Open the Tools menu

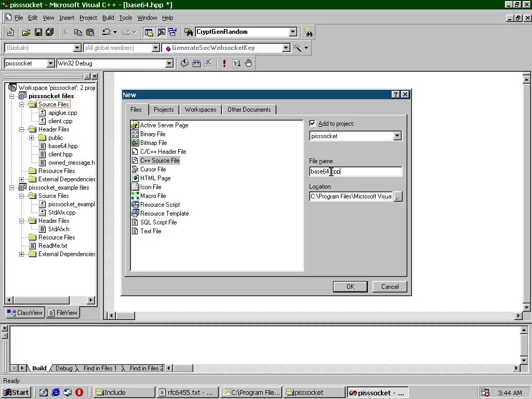126,18
